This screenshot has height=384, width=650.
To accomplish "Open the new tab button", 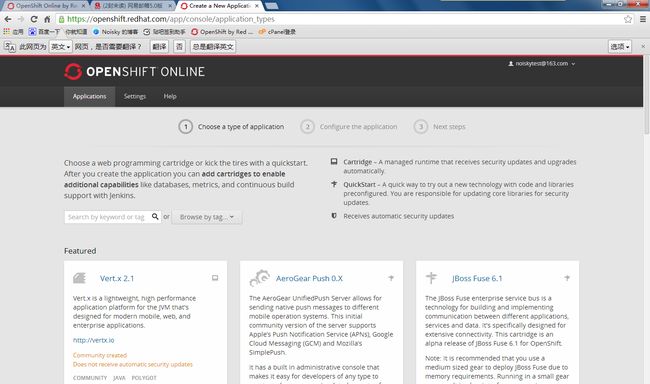I will click(272, 6).
